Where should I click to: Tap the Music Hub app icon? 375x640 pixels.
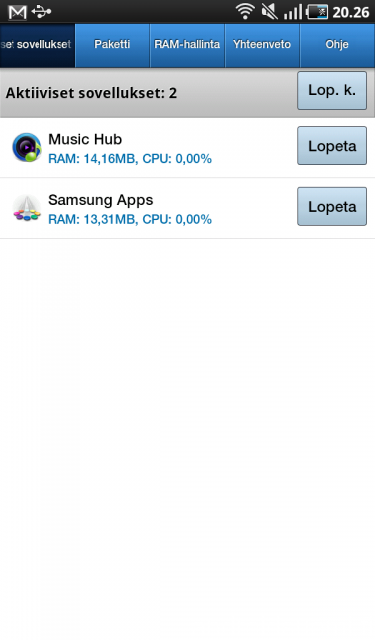(27, 147)
